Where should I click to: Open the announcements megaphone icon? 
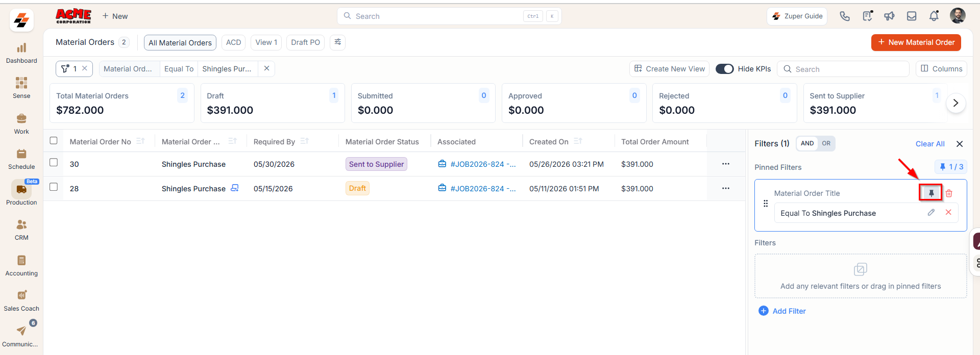coord(889,16)
